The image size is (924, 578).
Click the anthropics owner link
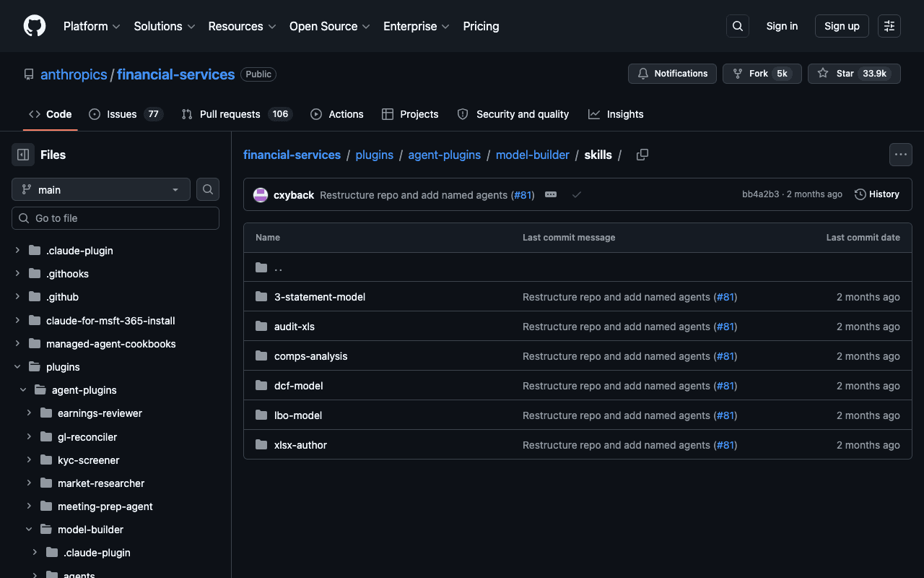click(74, 74)
